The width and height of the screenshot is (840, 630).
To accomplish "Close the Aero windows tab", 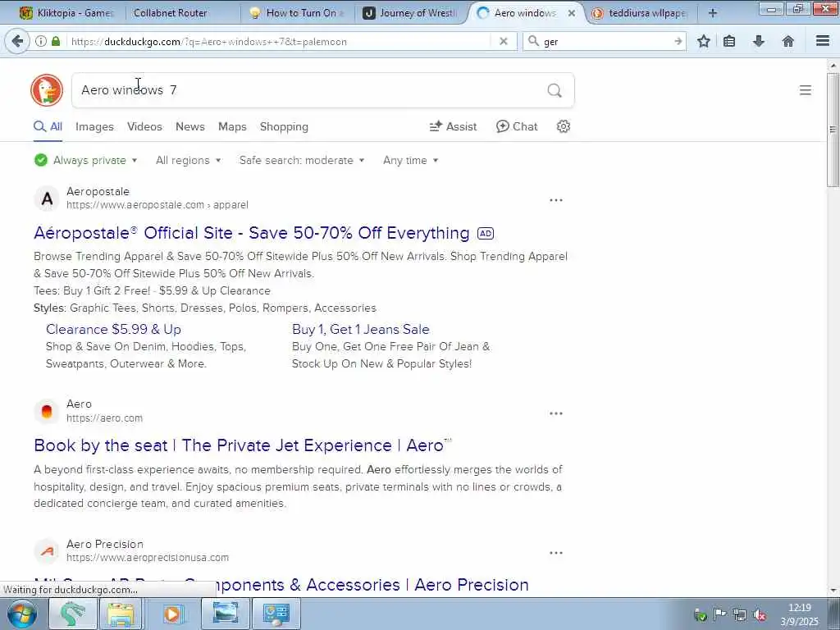I will (x=571, y=13).
